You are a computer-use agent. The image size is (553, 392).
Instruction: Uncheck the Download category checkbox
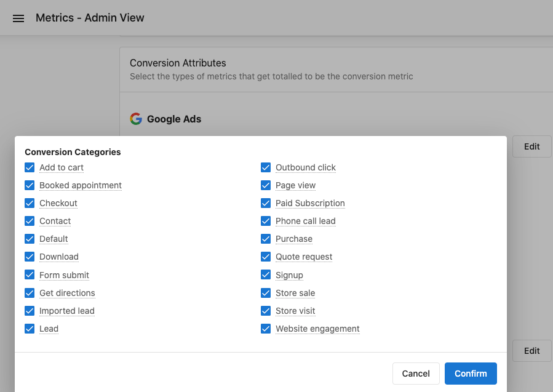point(30,257)
